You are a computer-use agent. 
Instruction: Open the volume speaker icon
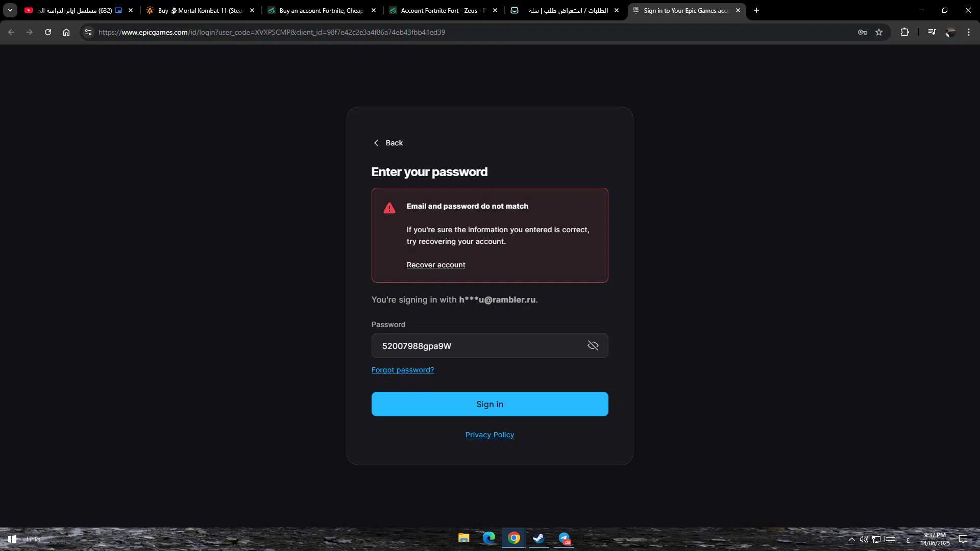(864, 539)
